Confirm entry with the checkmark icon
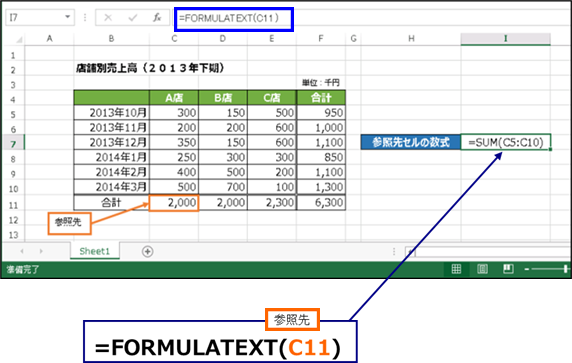The image size is (572, 363). (x=133, y=18)
